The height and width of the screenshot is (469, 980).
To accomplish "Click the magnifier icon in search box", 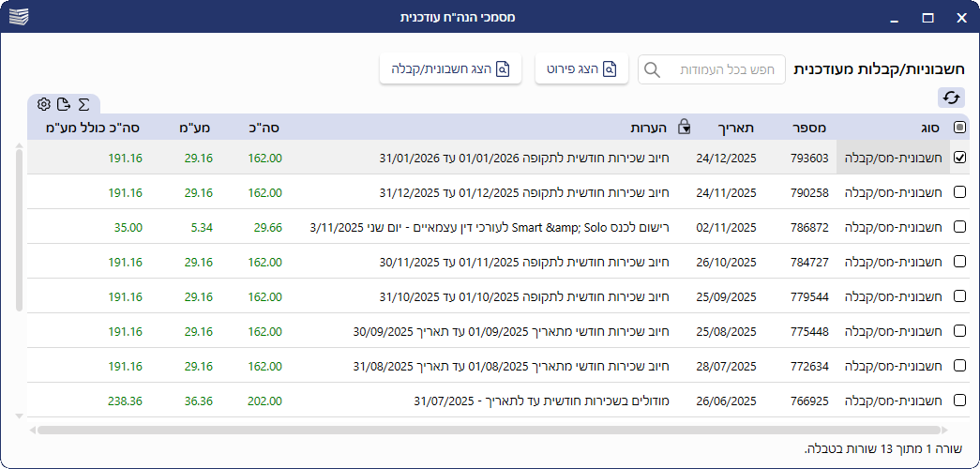I will pyautogui.click(x=653, y=69).
